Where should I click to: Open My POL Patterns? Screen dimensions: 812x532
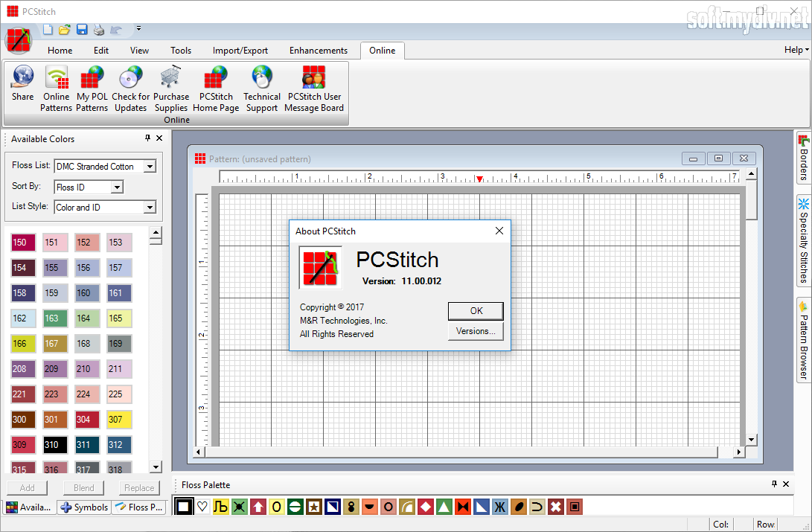pos(92,89)
